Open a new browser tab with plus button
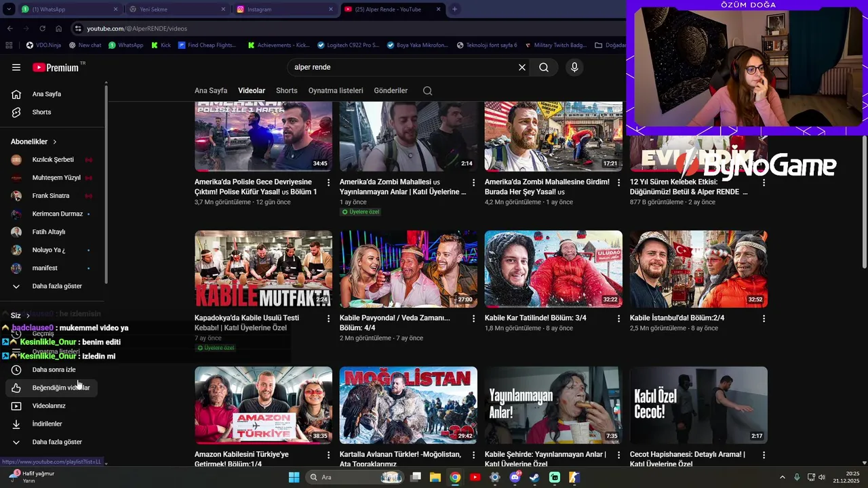The image size is (868, 488). (454, 9)
